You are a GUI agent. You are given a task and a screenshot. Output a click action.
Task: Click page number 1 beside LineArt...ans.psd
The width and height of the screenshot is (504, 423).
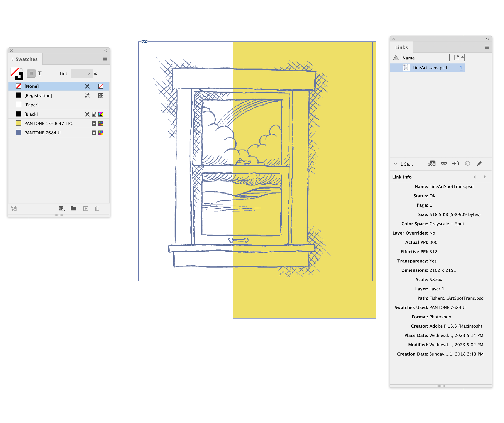point(461,68)
